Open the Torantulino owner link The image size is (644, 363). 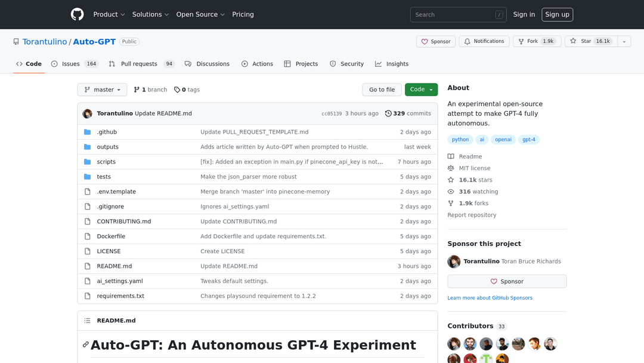coord(45,42)
